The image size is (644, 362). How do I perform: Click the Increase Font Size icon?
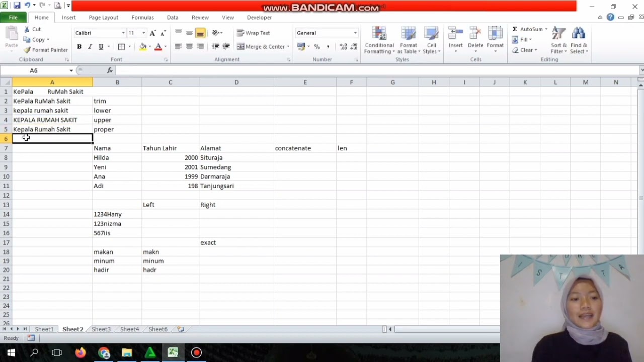click(153, 33)
